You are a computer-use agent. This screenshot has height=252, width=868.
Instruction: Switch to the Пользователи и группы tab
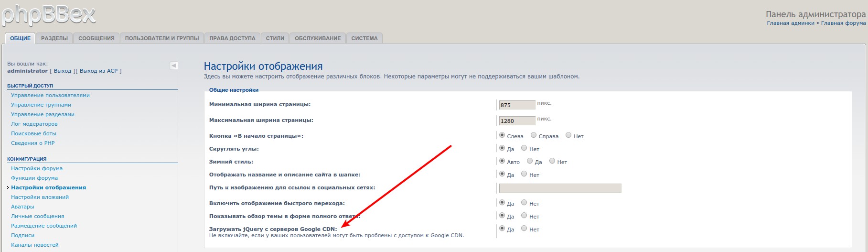tap(161, 38)
